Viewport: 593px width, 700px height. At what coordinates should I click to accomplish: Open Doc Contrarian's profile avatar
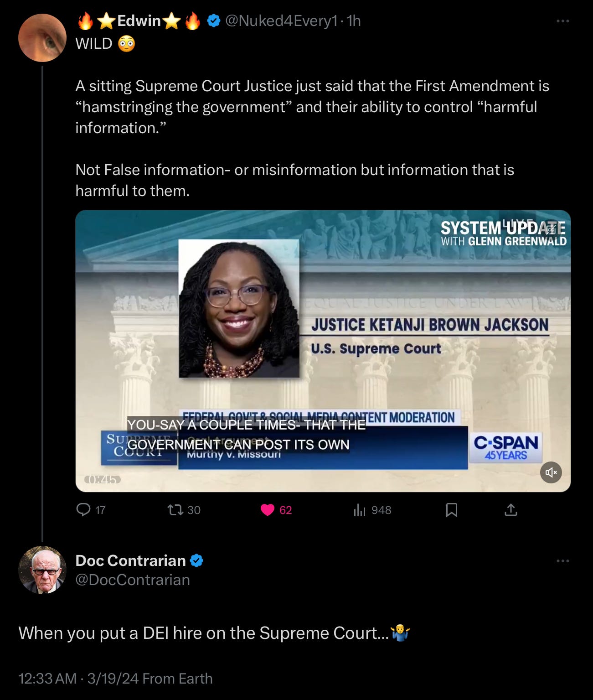coord(42,570)
